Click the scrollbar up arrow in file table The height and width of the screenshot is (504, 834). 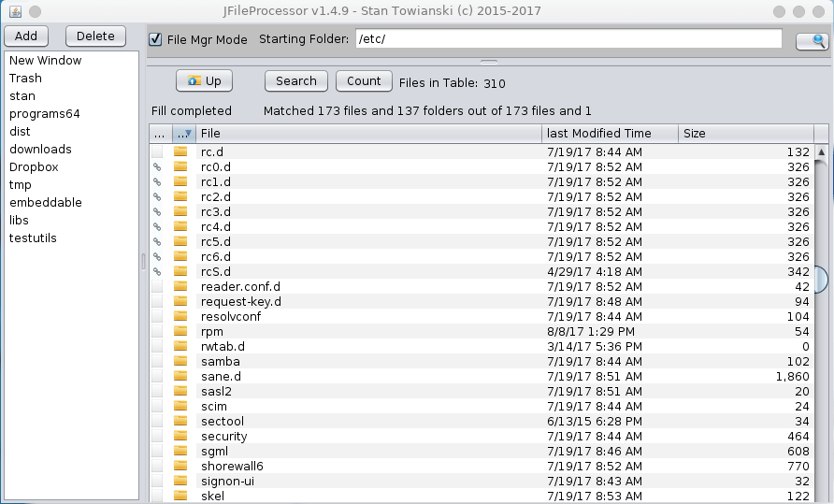(821, 151)
